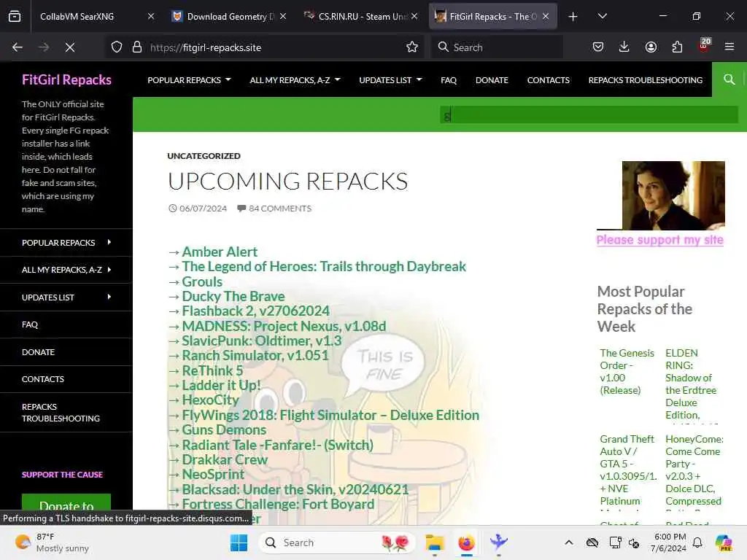Expand the Popular Repacks top menu
This screenshot has width=747, height=560.
tap(189, 80)
